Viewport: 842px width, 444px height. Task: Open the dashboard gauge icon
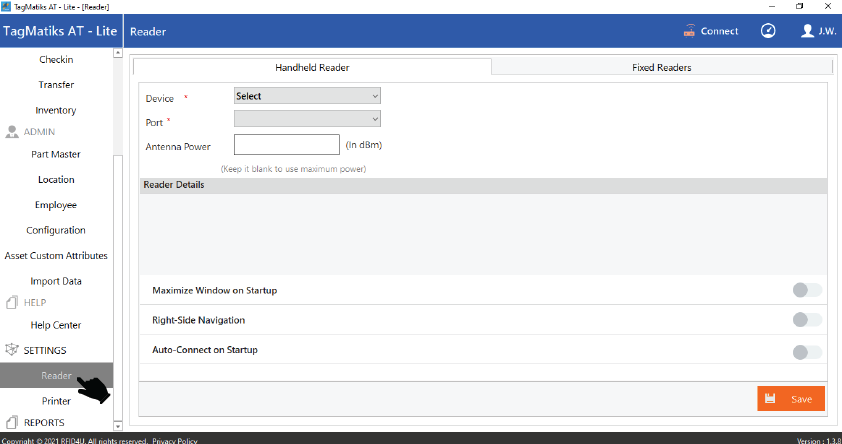[768, 31]
